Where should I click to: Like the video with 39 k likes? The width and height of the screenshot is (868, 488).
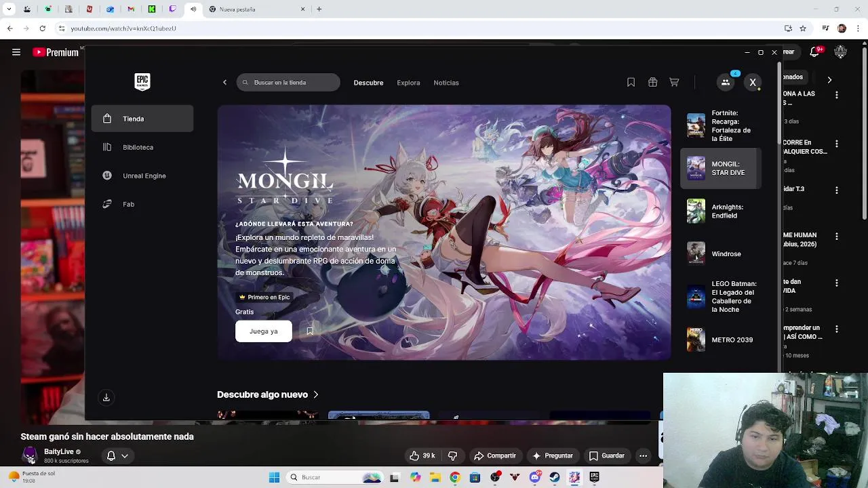click(422, 455)
